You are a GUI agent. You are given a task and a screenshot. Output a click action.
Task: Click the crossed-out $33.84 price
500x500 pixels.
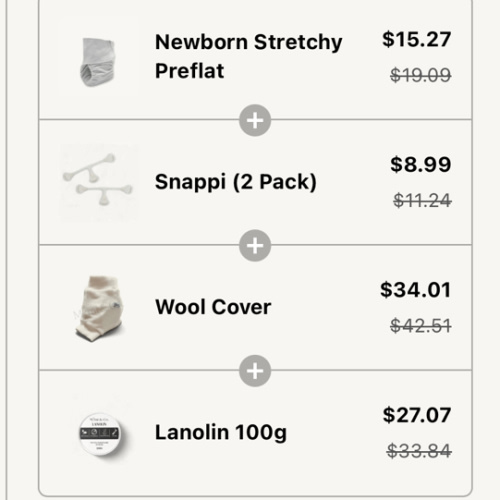pos(419,451)
